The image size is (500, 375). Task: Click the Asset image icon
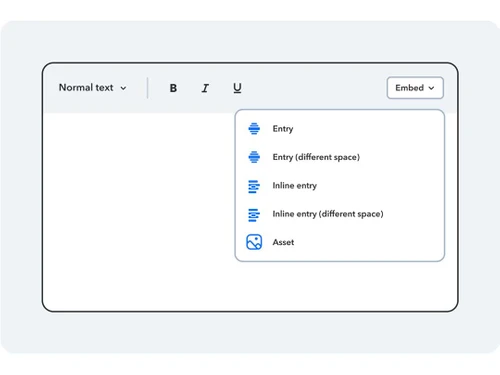[x=254, y=242]
